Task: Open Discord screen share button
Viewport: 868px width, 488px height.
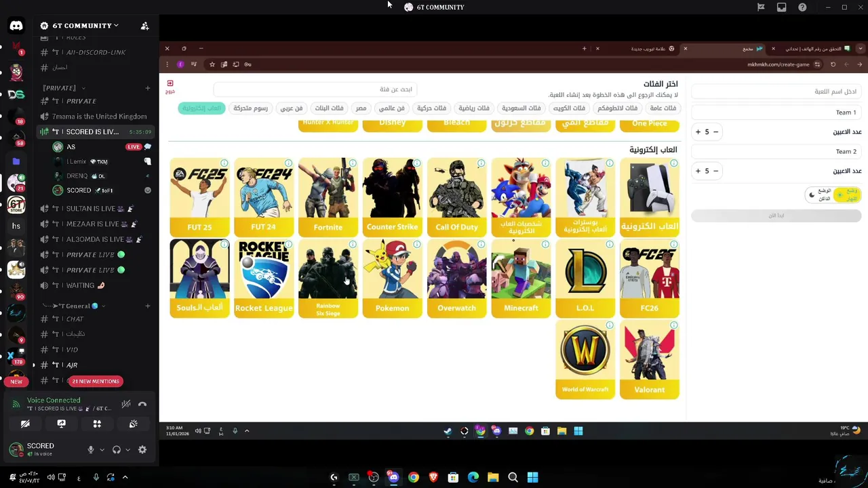Action: (61, 424)
